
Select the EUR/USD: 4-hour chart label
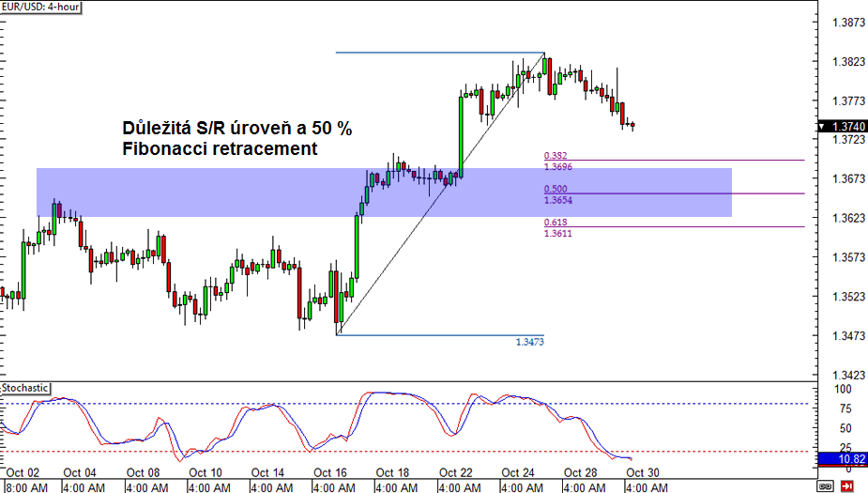[x=41, y=8]
